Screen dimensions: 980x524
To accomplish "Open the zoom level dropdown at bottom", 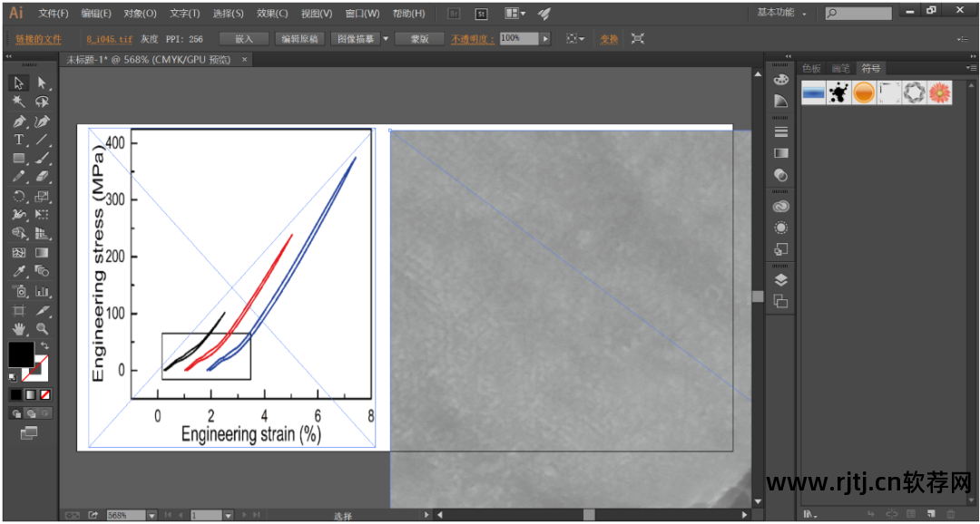I will click(x=152, y=515).
